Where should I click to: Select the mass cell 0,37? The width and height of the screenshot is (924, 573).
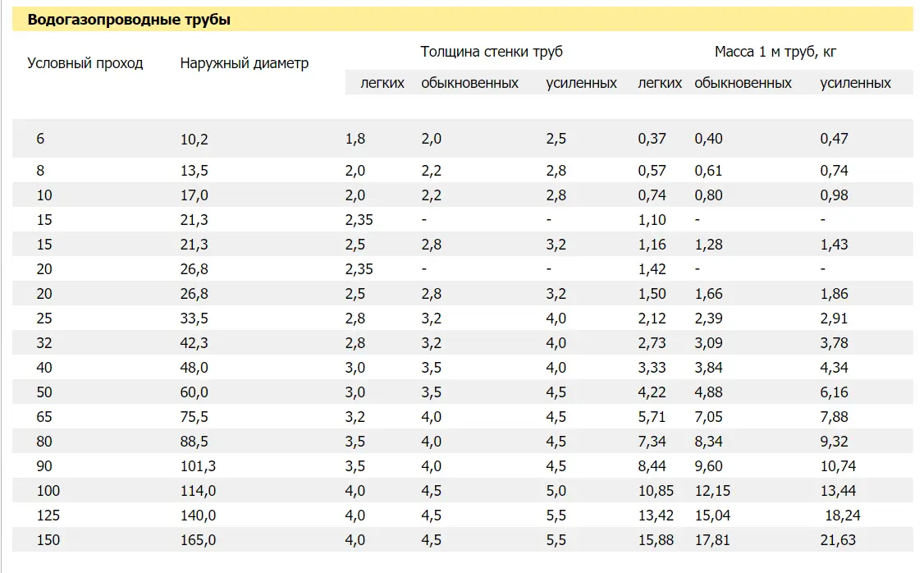click(x=652, y=139)
